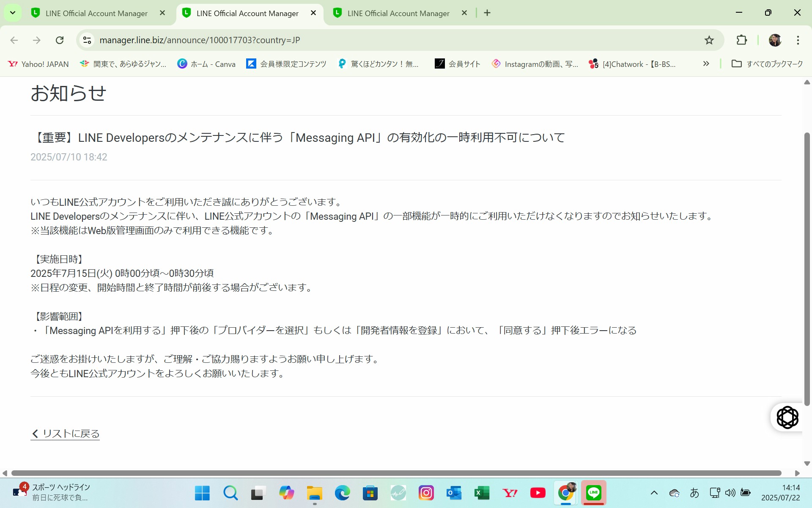This screenshot has height=508, width=812.
Task: Click the vertical scrollbar thumb
Action: [807, 269]
